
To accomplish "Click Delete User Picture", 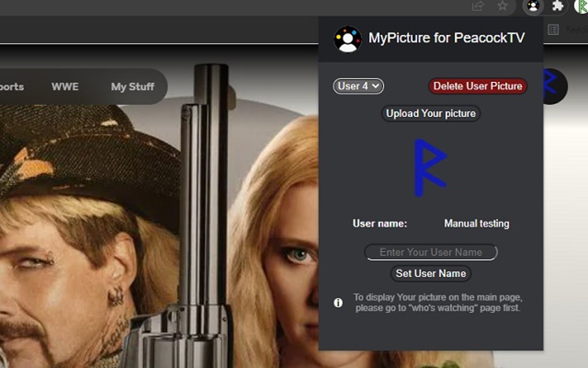I will coord(477,86).
